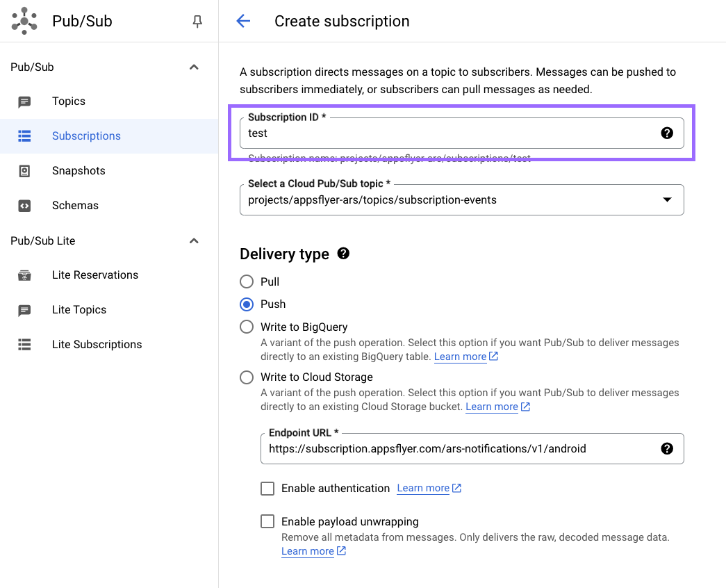Image resolution: width=726 pixels, height=588 pixels.
Task: Open help icon in Subscription ID field
Action: [x=667, y=133]
